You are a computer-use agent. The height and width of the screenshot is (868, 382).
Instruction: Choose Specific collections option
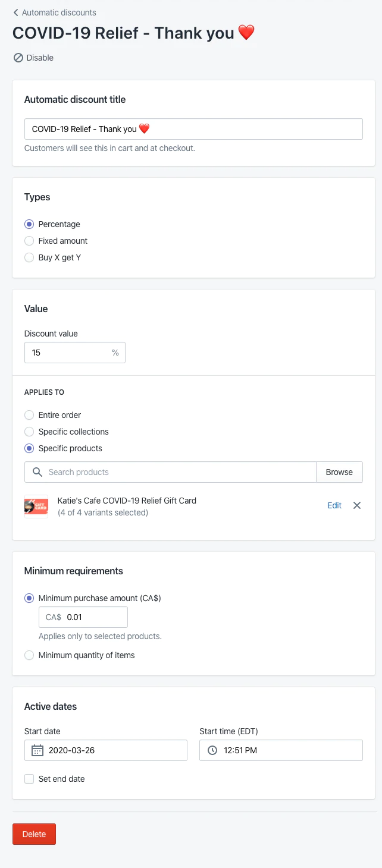click(x=29, y=432)
